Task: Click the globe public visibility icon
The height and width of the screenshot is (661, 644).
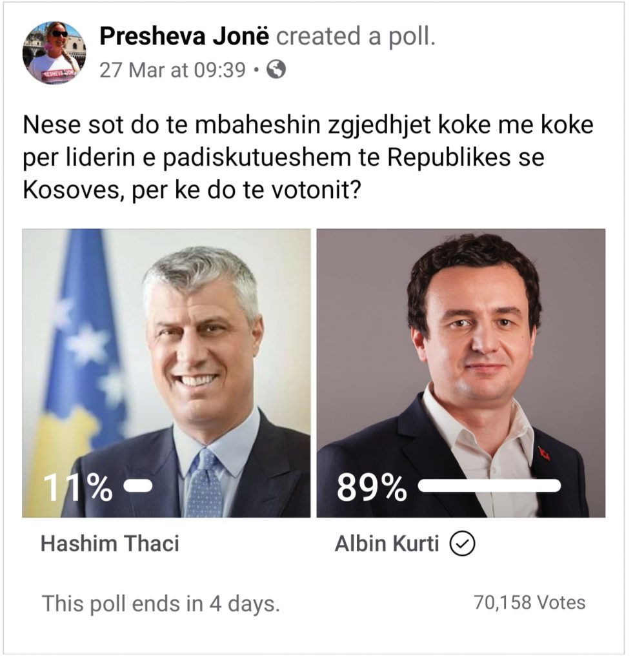Action: 276,70
